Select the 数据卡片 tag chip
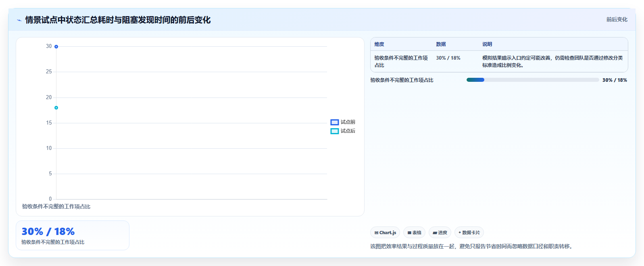Screen dimensions: 644x266 [469, 233]
